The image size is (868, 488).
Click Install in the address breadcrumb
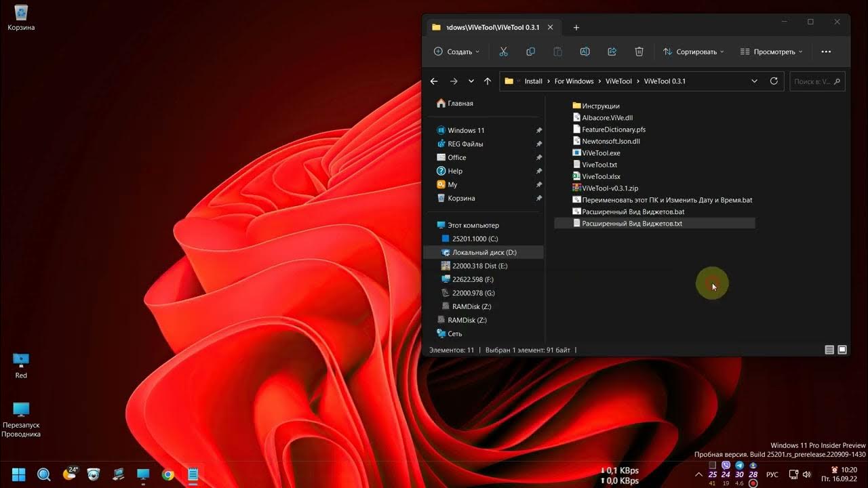click(x=534, y=81)
